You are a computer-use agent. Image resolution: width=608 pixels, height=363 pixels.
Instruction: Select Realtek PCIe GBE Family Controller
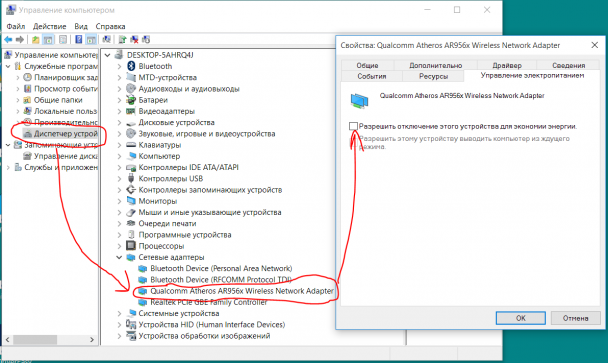click(208, 302)
